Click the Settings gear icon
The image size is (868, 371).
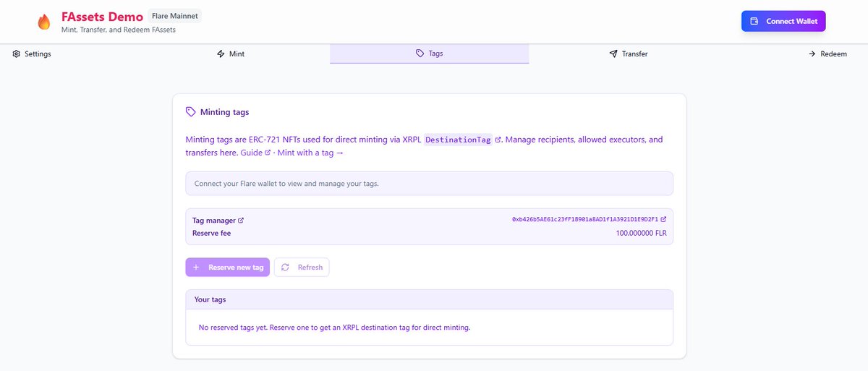click(x=17, y=54)
